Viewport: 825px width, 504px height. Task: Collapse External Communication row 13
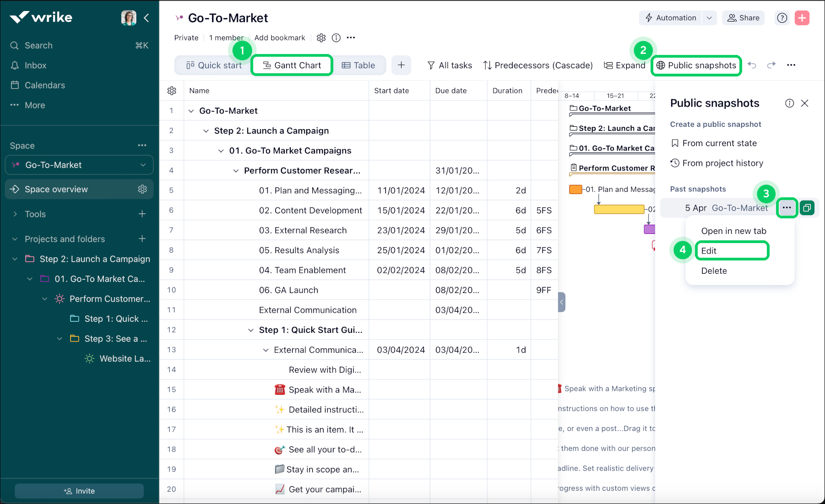[x=266, y=350]
